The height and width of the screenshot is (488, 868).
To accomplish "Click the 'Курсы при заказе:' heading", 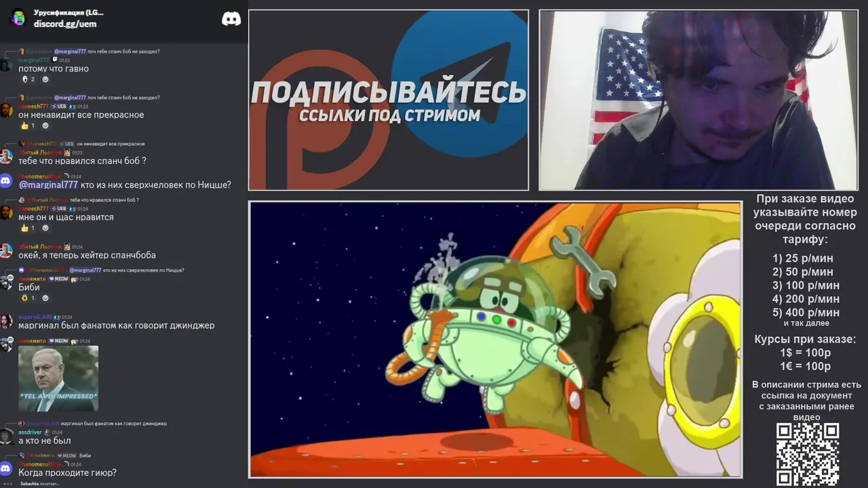I will pyautogui.click(x=805, y=340).
